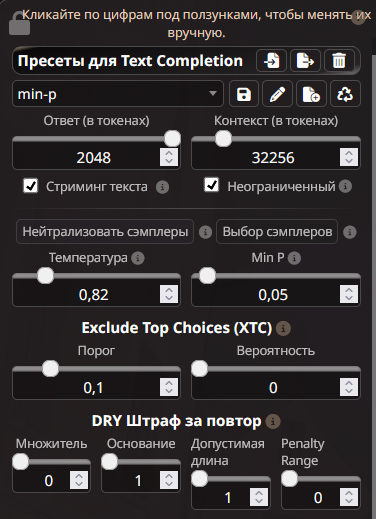Save the preset with floppy disk icon
Viewport: 376px width, 519px height.
click(244, 94)
